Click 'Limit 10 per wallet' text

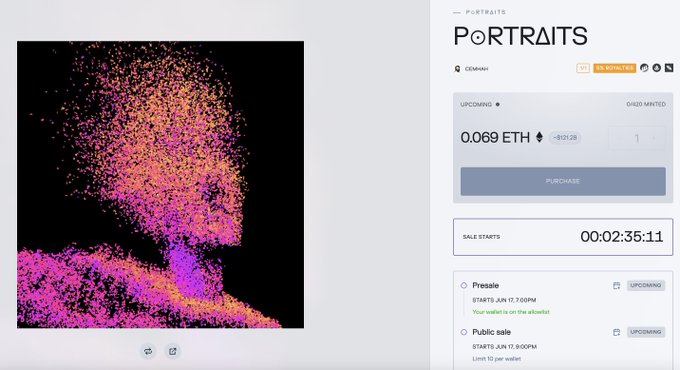[496, 359]
